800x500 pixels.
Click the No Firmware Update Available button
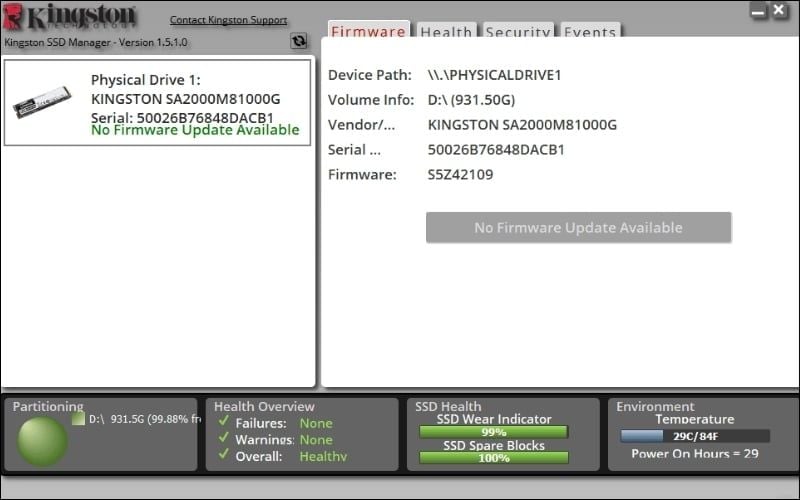click(579, 227)
